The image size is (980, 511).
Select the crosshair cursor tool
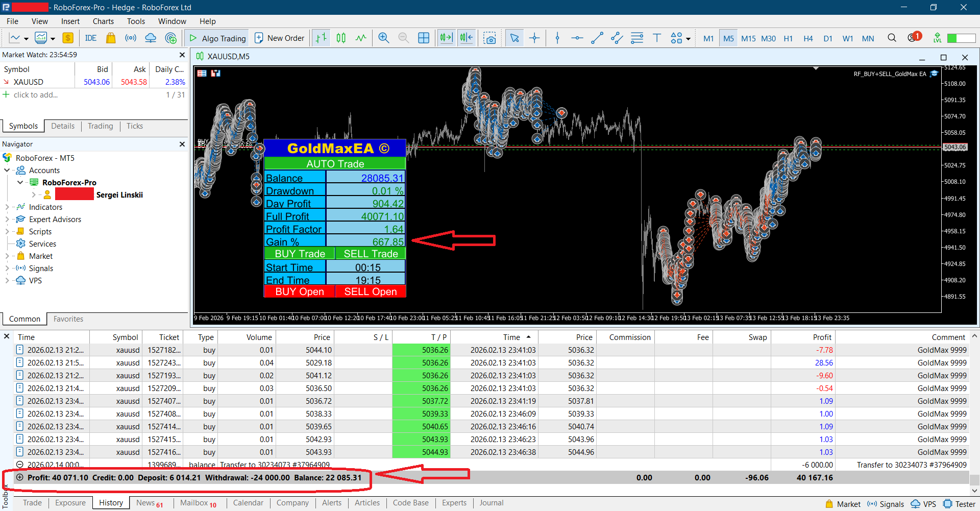pyautogui.click(x=534, y=38)
